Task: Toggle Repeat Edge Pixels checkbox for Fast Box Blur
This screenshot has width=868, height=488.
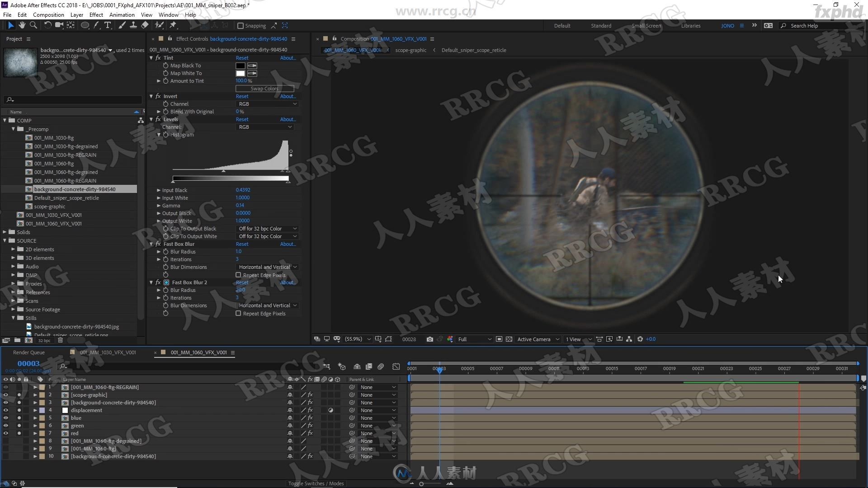Action: tap(238, 275)
